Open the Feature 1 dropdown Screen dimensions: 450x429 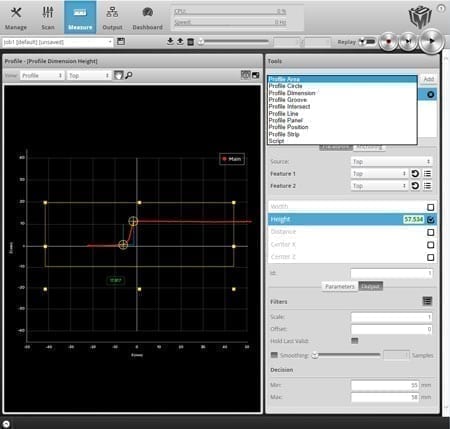[x=379, y=174]
